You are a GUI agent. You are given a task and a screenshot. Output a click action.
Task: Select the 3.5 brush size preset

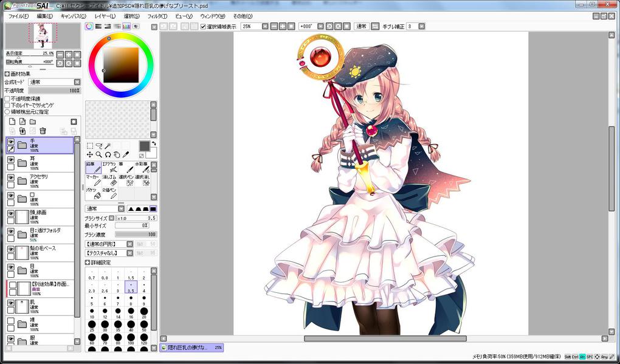(131, 287)
